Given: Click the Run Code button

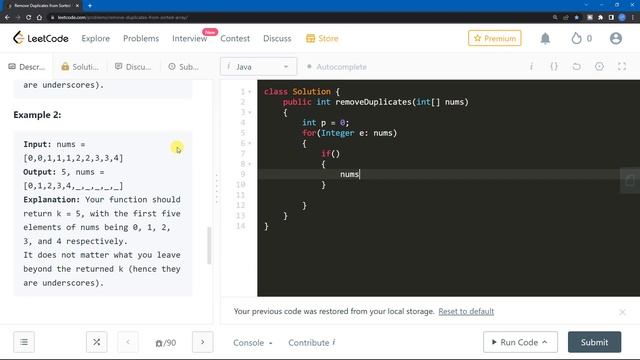Looking at the screenshot, I should click(520, 342).
